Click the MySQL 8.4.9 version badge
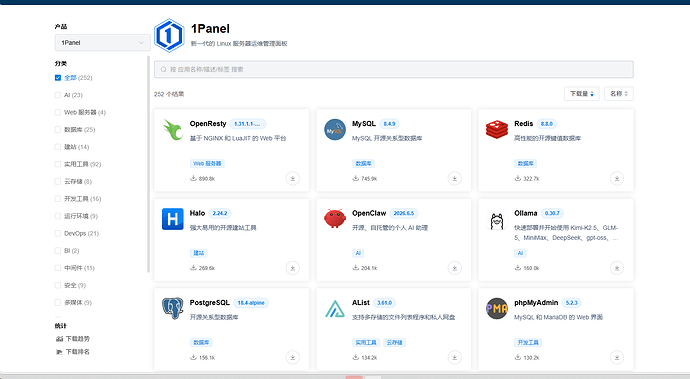The height and width of the screenshot is (379, 690). [x=389, y=124]
